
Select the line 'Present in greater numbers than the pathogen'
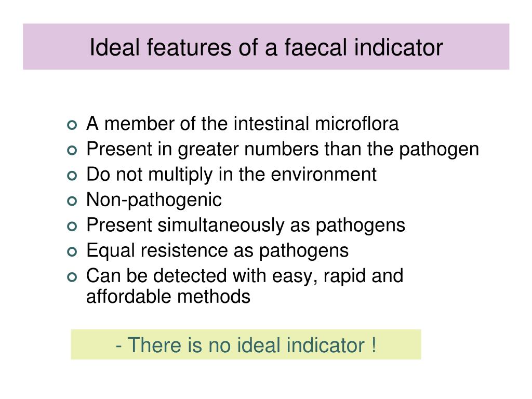coord(282,150)
